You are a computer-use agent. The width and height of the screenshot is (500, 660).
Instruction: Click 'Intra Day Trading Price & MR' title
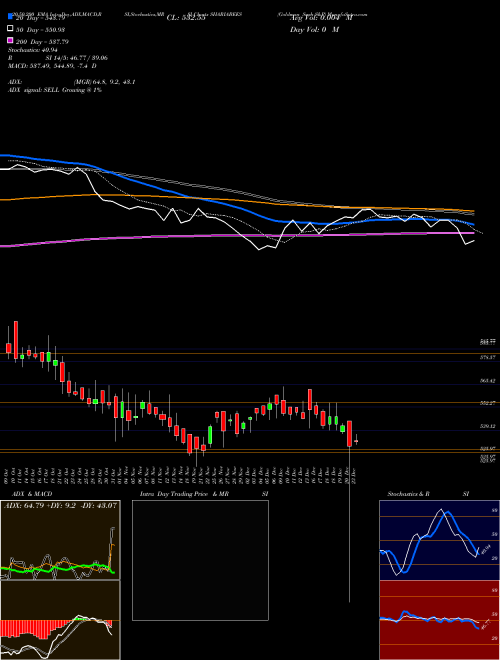point(184,494)
